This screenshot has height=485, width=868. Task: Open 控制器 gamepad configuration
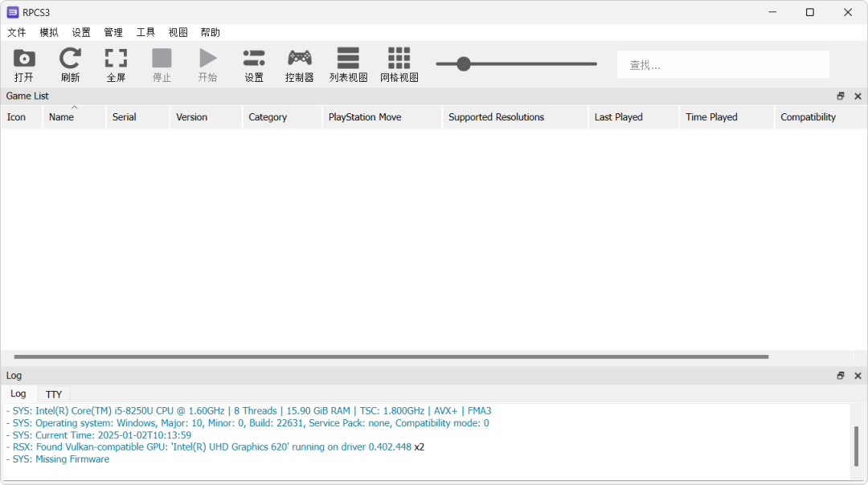[300, 65]
